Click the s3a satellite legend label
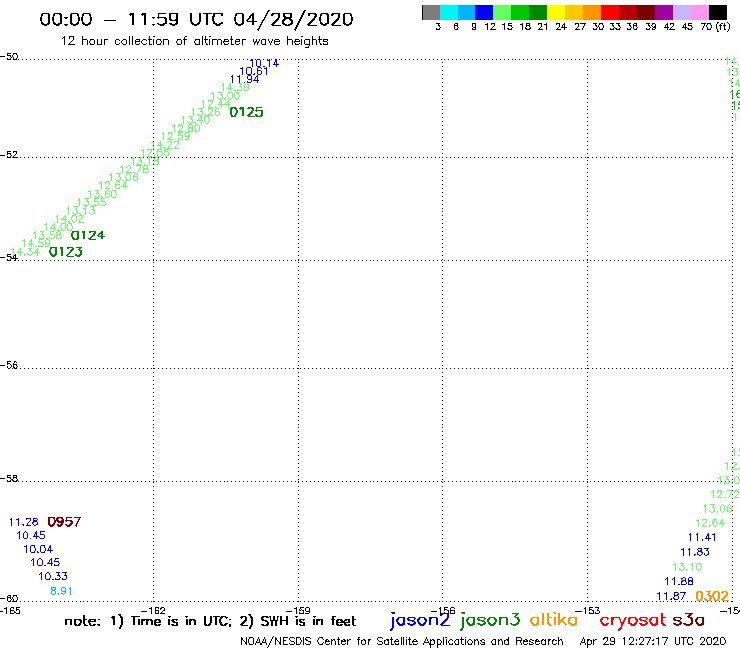 coord(689,620)
